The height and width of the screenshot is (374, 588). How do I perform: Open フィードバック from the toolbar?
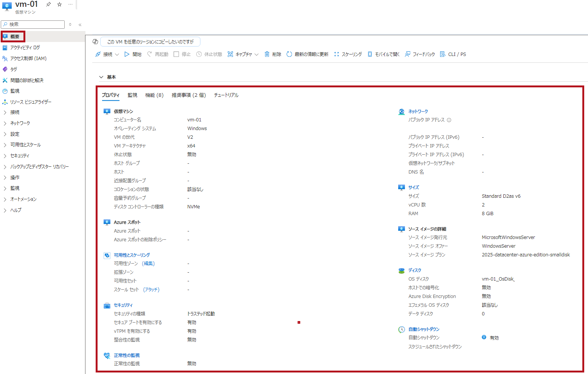tap(420, 54)
